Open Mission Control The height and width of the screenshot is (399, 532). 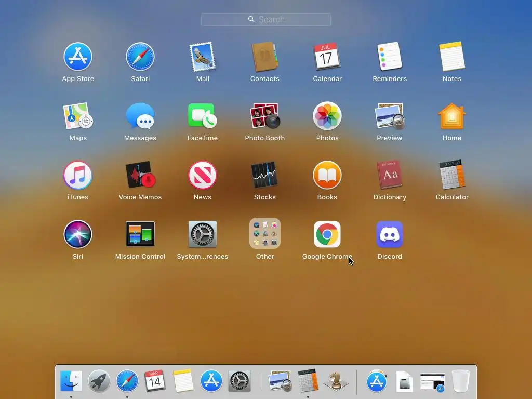coord(140,234)
